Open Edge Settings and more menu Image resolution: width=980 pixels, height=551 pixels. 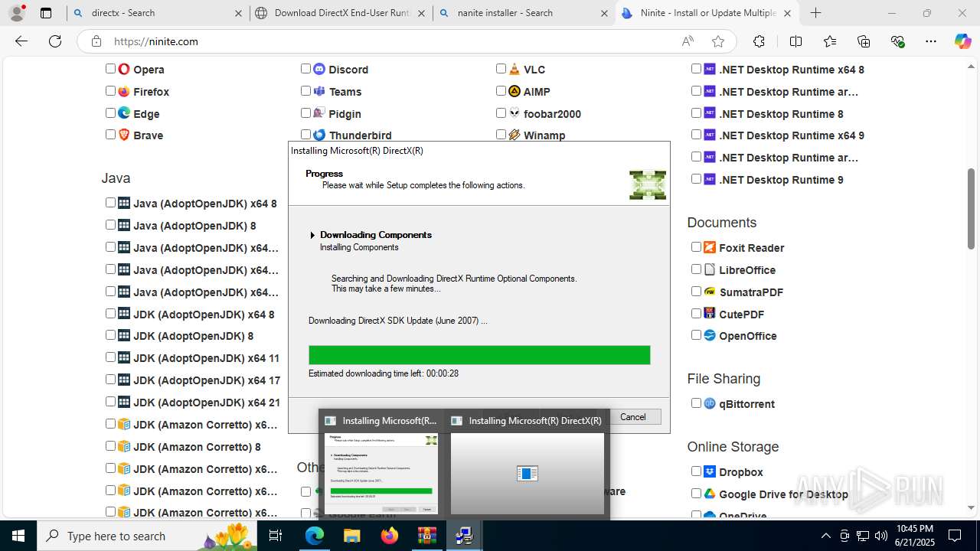coord(930,41)
